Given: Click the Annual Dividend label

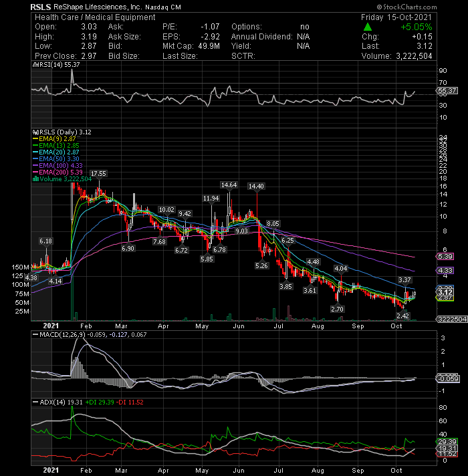Looking at the screenshot, I should tap(262, 37).
